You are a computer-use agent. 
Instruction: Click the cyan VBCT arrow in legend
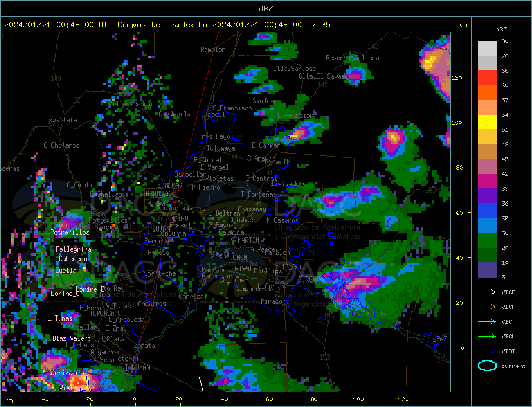click(487, 321)
